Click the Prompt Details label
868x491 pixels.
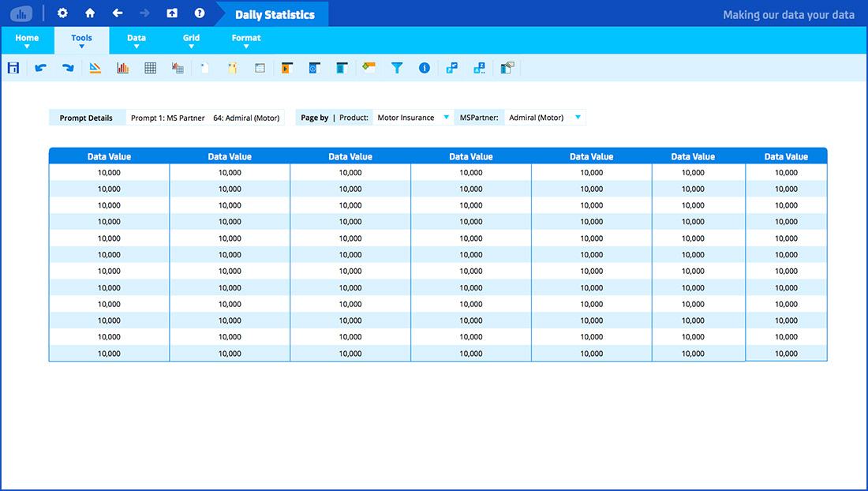(86, 118)
